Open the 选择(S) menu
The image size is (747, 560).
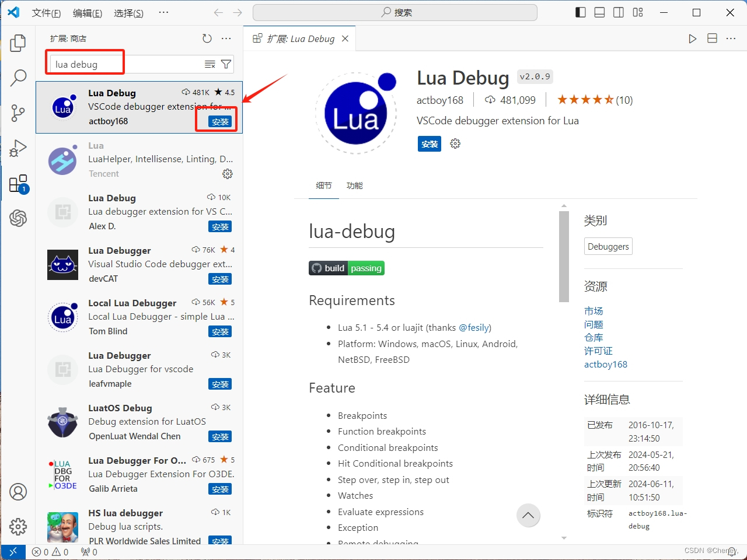coord(129,13)
